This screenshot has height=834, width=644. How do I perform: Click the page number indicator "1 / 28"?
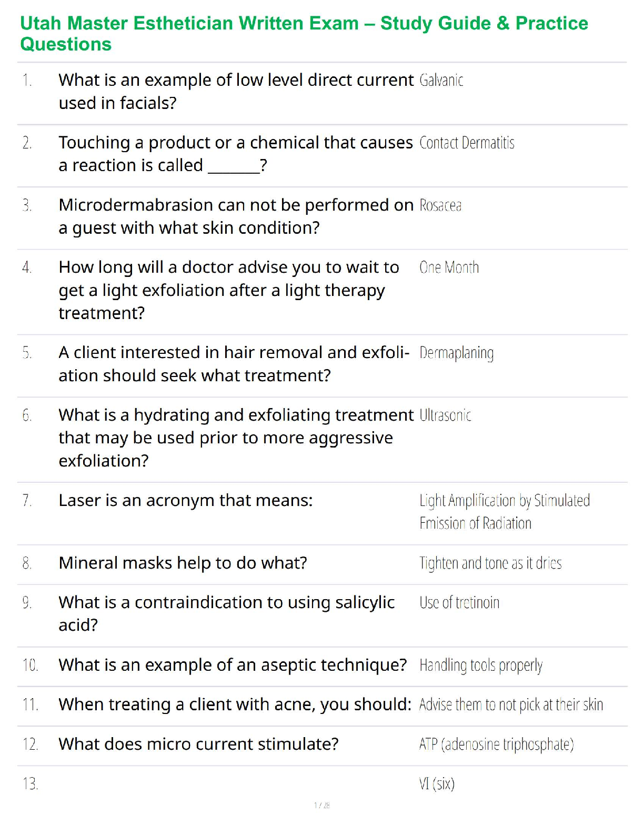pyautogui.click(x=321, y=805)
